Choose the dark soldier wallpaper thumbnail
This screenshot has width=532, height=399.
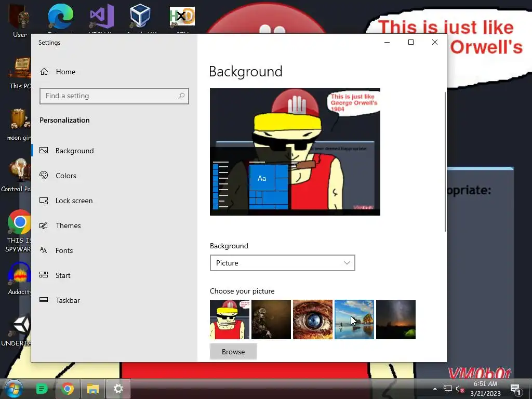[271, 320]
